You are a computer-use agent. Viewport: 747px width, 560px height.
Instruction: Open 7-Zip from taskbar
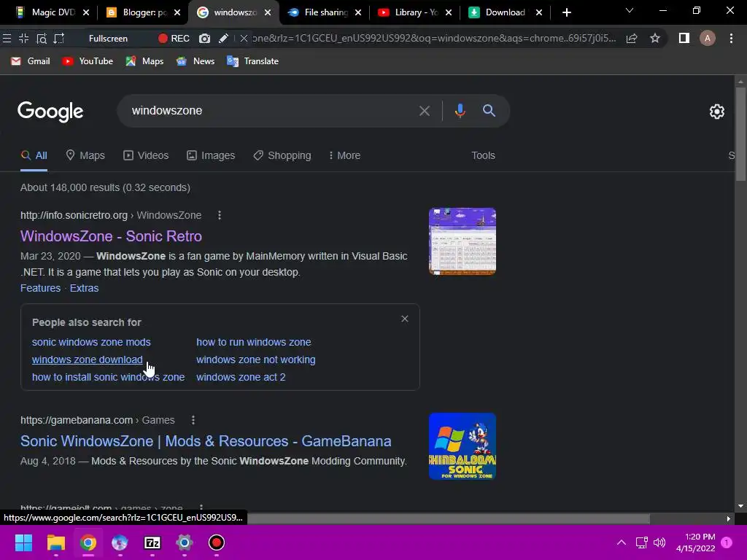point(152,542)
